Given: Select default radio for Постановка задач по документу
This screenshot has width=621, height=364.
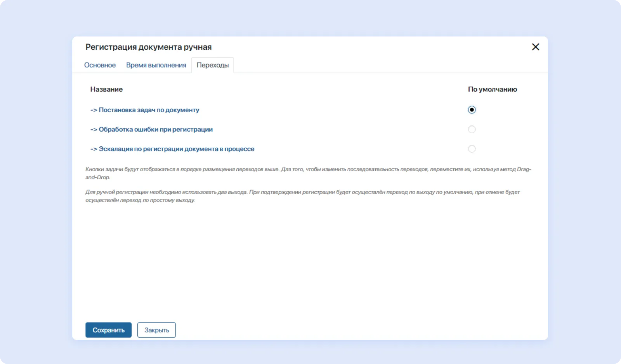Looking at the screenshot, I should [472, 110].
